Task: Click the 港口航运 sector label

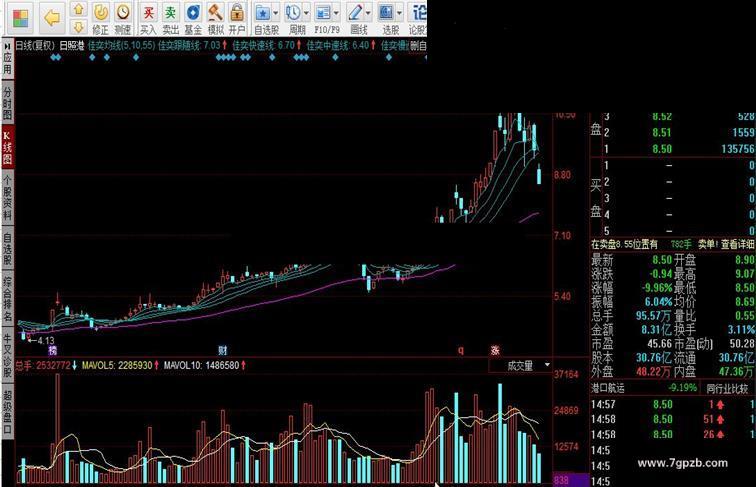Action: [x=608, y=388]
